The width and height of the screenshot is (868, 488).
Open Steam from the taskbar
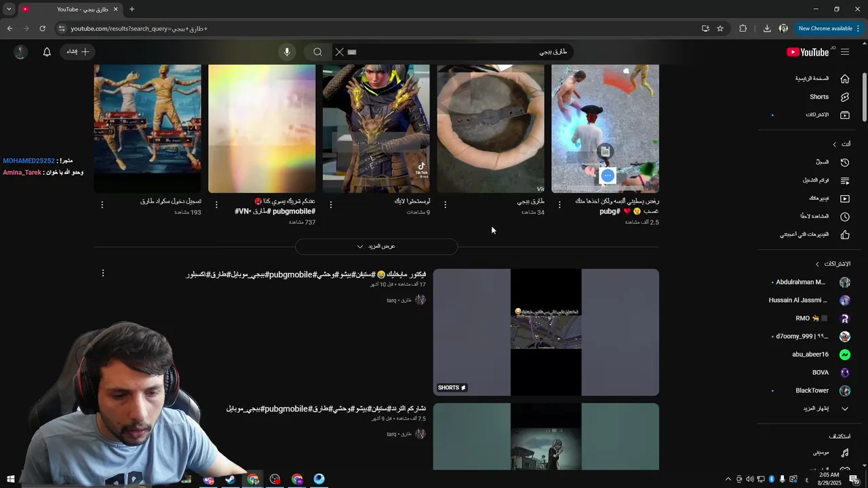click(x=231, y=479)
